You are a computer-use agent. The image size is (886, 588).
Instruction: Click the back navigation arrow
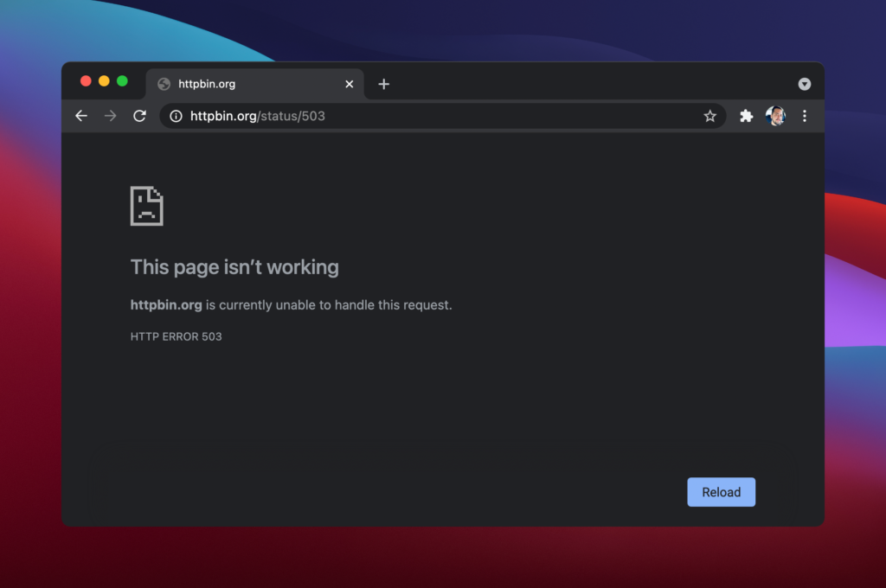(x=81, y=116)
